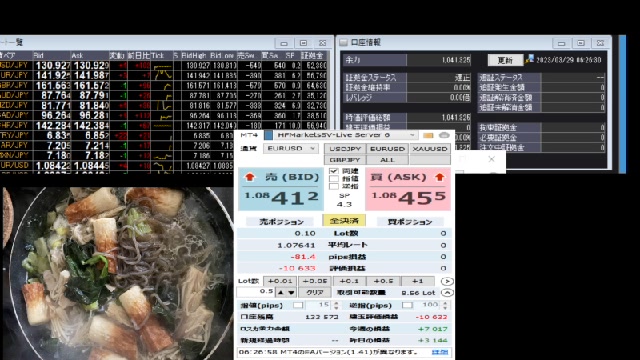Select the USDJPY quick symbol button
Viewport: 640px width, 360px height.
point(345,149)
